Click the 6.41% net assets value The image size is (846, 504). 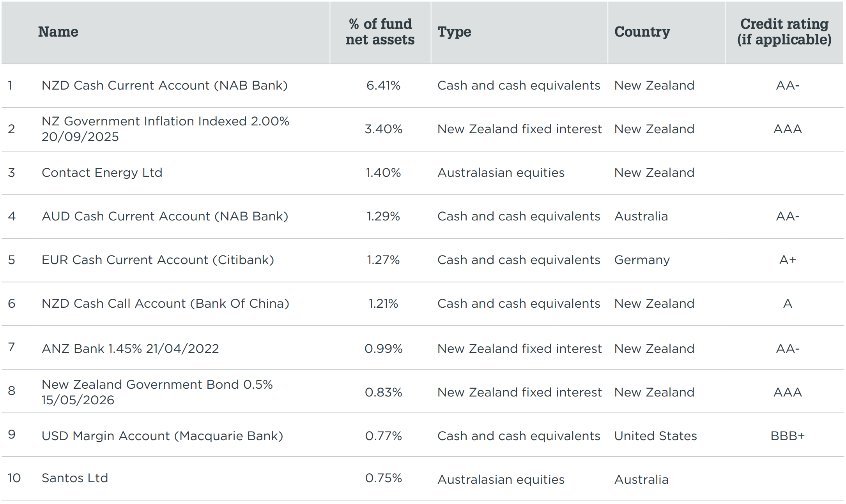[x=383, y=86]
